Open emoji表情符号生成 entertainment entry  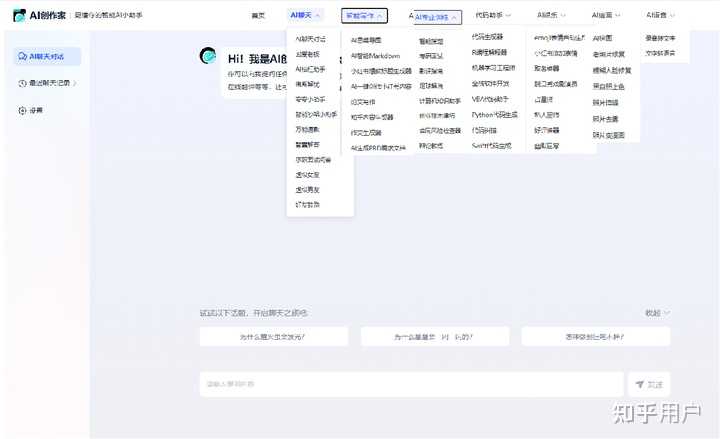(559, 38)
